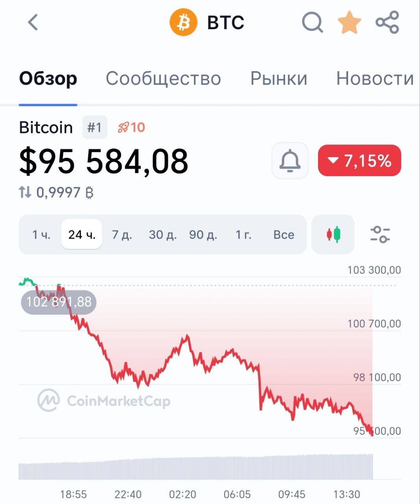Tap the orange Bitcoin logo icon
This screenshot has width=420, height=504.
click(183, 22)
